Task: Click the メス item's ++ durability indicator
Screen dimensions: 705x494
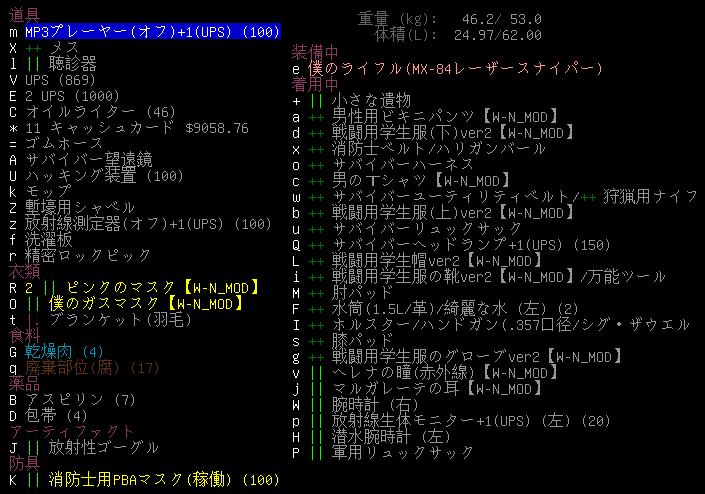Action: [33, 48]
